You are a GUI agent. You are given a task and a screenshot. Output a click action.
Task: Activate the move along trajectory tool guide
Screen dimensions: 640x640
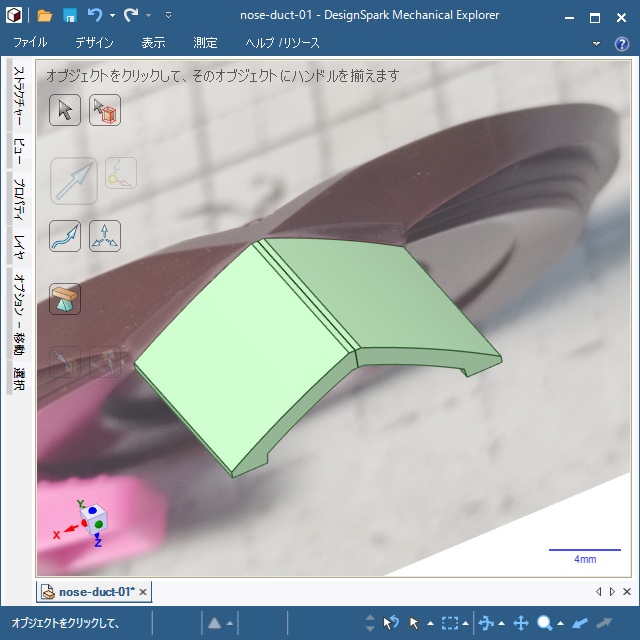pyautogui.click(x=65, y=236)
